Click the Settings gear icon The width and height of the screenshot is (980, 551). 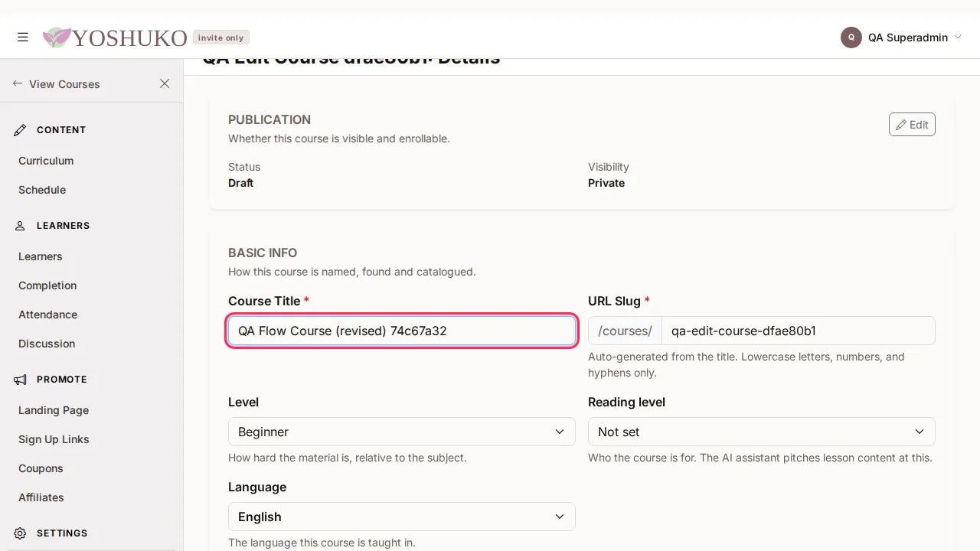coord(20,533)
